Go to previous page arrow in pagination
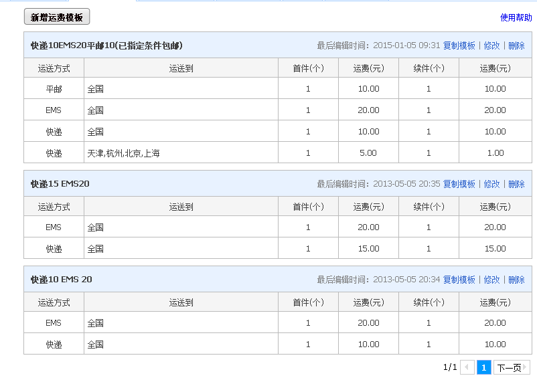 coord(467,367)
